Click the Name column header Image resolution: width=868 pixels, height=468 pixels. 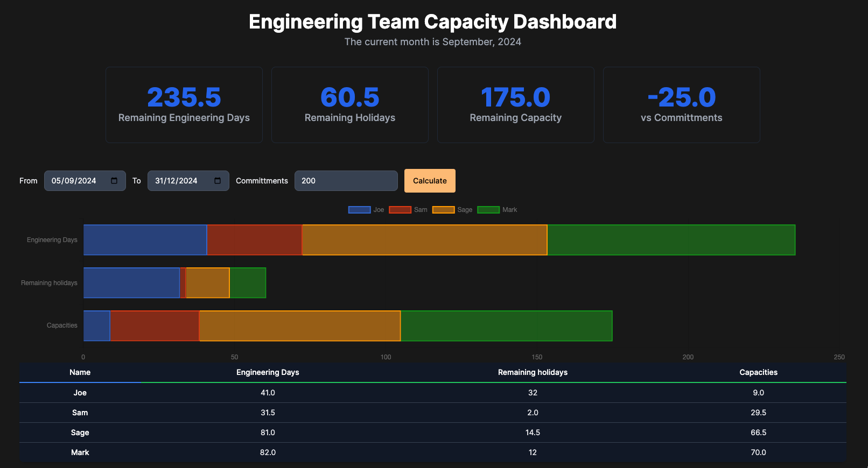[80, 372]
